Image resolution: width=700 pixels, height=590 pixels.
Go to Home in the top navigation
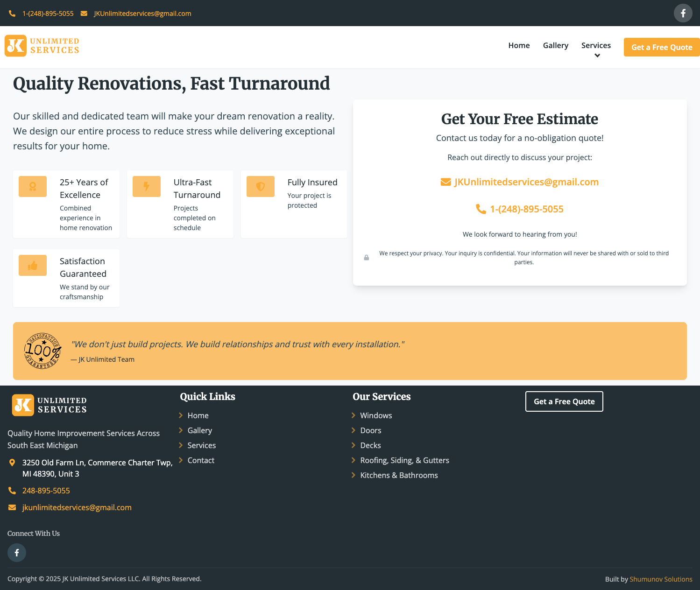[x=519, y=45]
